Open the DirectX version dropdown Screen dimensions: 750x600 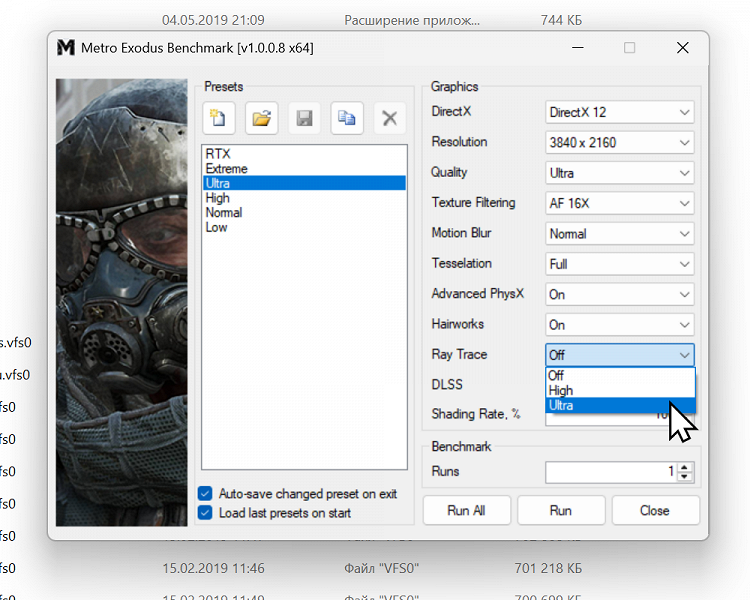point(620,112)
